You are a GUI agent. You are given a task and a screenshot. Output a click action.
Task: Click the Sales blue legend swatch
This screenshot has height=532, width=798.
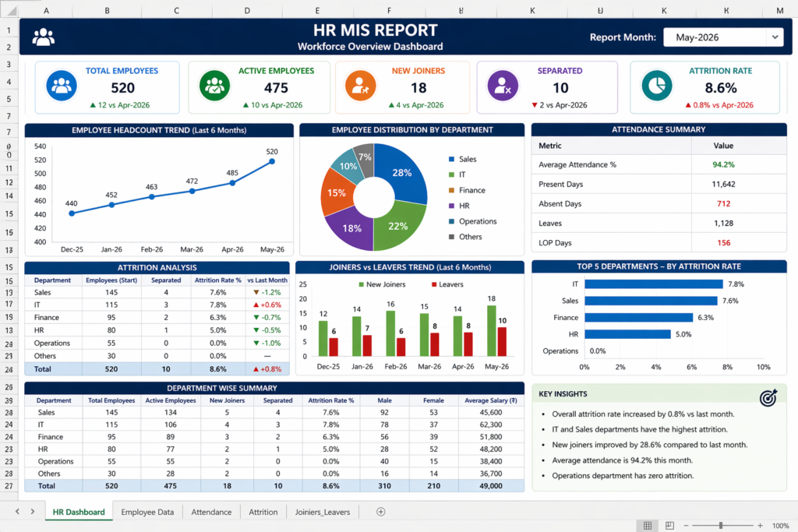(x=451, y=159)
